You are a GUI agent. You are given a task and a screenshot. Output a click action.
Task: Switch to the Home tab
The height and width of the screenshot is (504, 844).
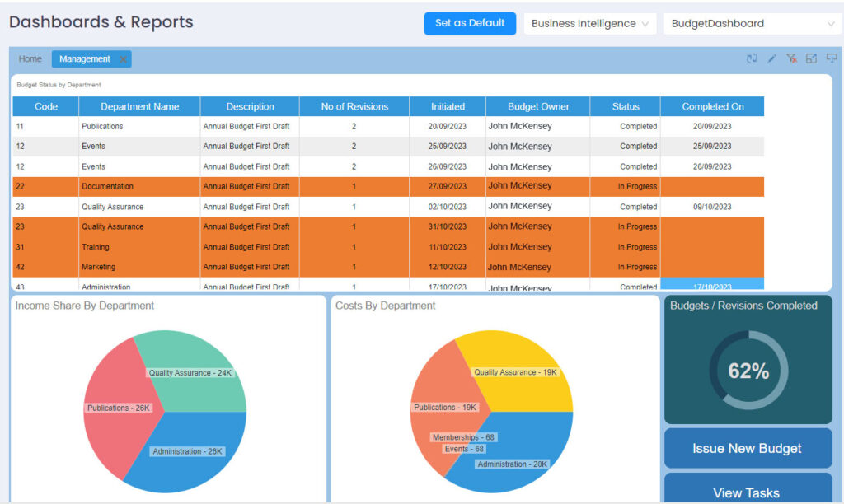pos(30,58)
